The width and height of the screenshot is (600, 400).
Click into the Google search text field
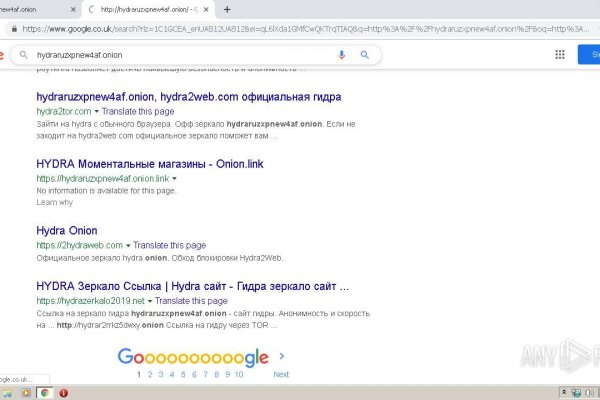[180, 55]
